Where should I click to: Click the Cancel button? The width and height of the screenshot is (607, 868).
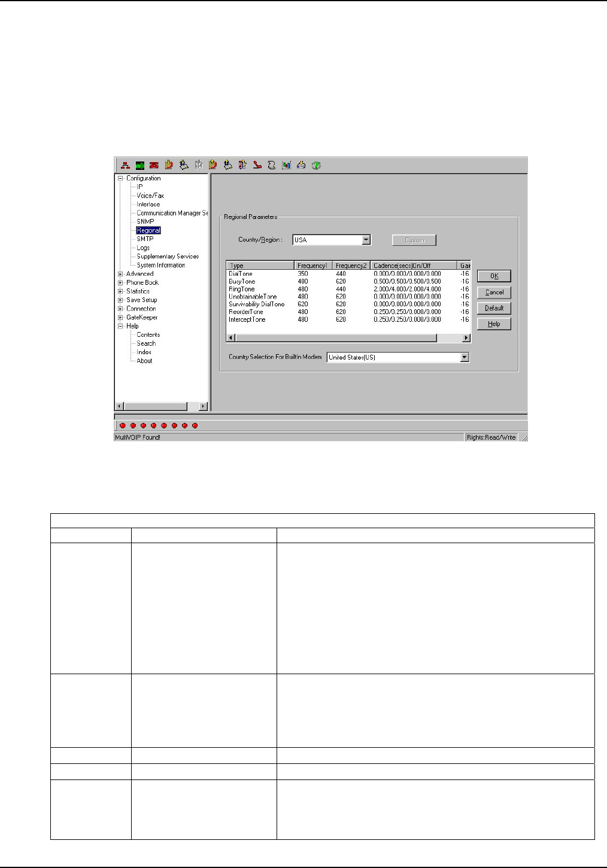[x=494, y=293]
